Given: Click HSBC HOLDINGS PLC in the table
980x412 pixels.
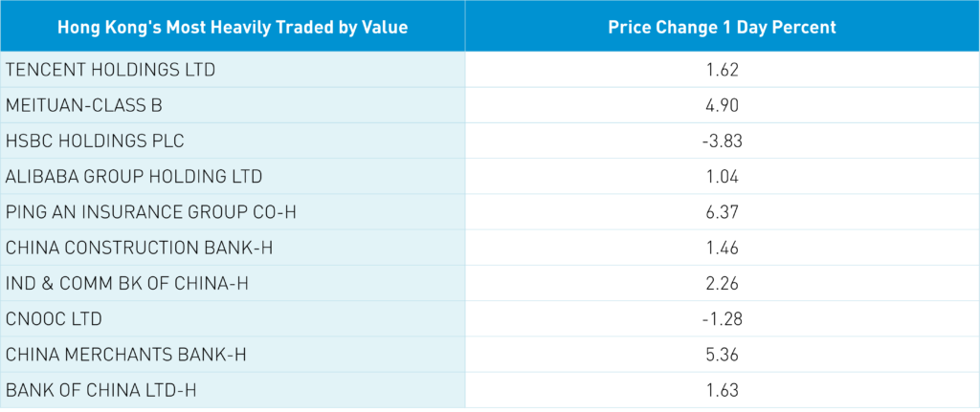Looking at the screenshot, I should click(95, 141).
